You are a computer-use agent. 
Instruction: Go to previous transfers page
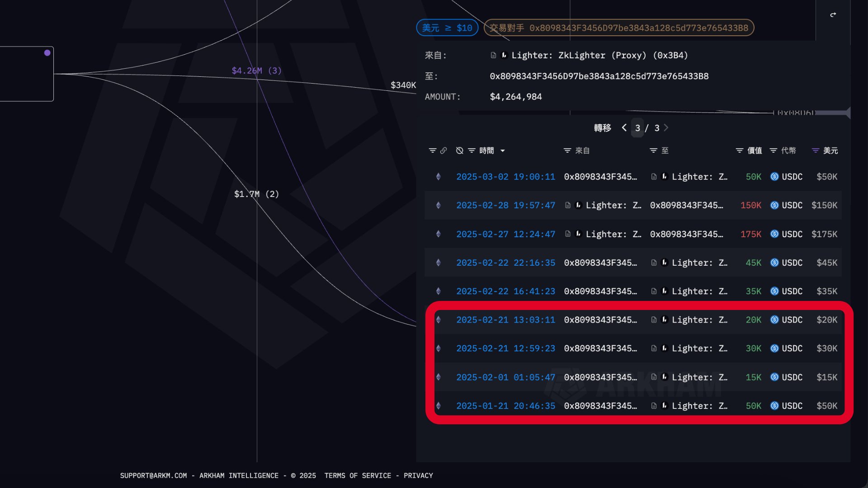(x=624, y=128)
